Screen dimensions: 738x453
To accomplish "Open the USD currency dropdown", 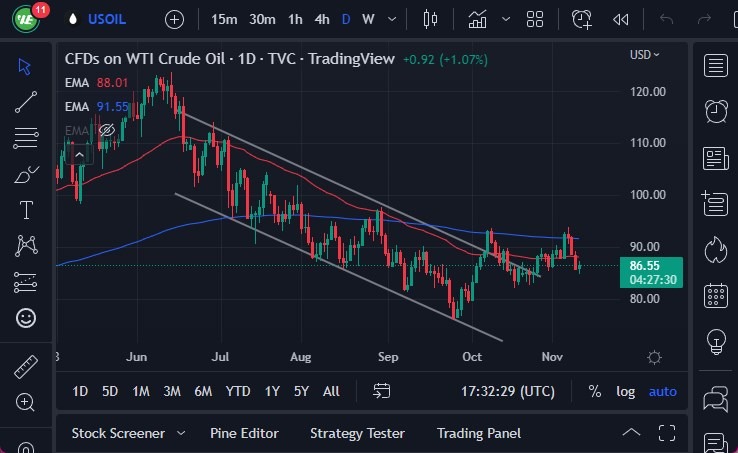I will 644,55.
